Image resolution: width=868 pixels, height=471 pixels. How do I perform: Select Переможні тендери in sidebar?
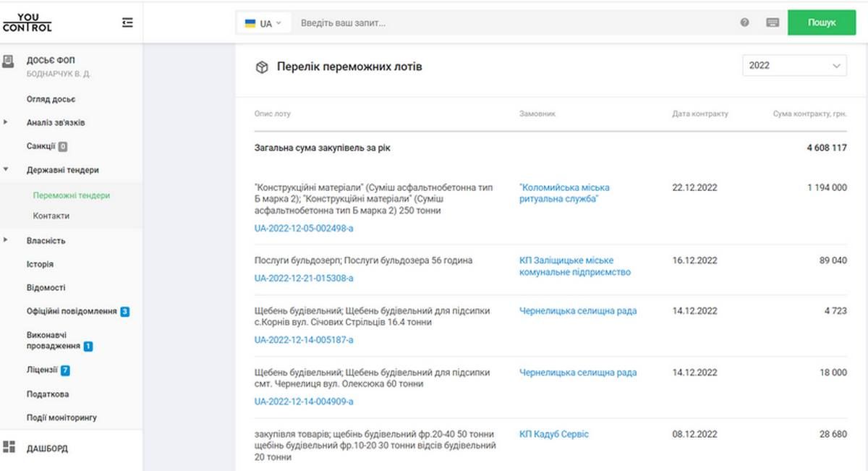pyautogui.click(x=71, y=195)
